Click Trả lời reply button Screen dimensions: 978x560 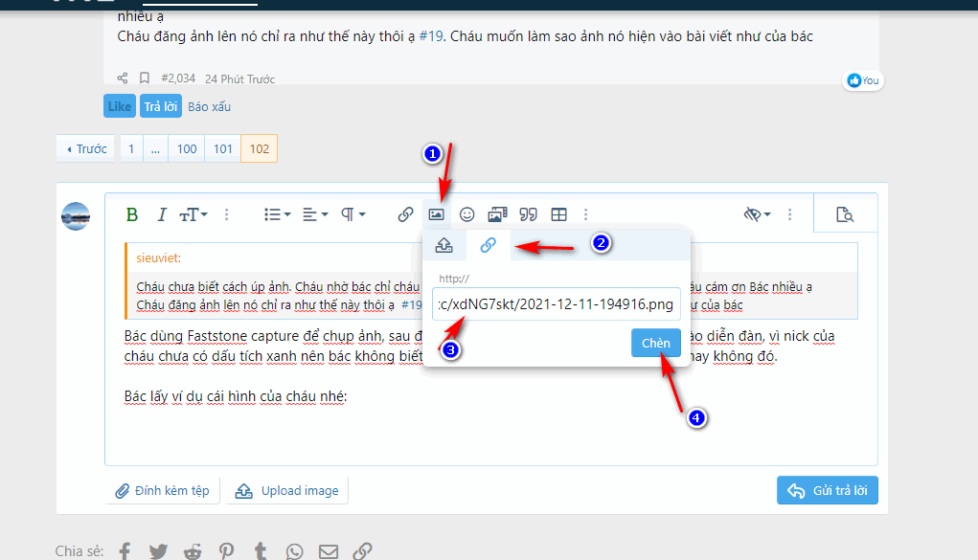point(160,106)
